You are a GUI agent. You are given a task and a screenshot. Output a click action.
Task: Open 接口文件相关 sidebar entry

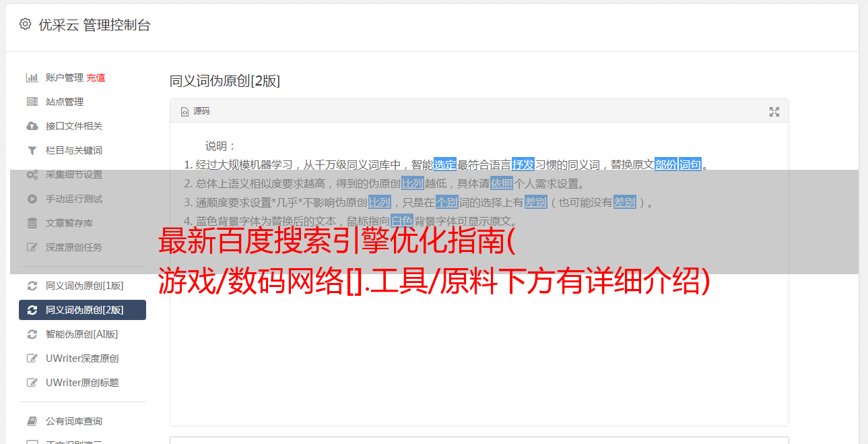point(82,126)
